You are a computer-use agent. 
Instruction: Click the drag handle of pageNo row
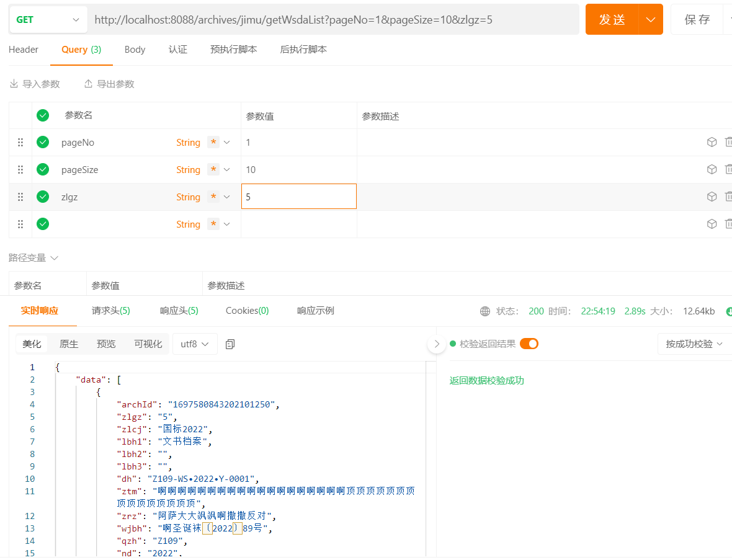pos(20,143)
